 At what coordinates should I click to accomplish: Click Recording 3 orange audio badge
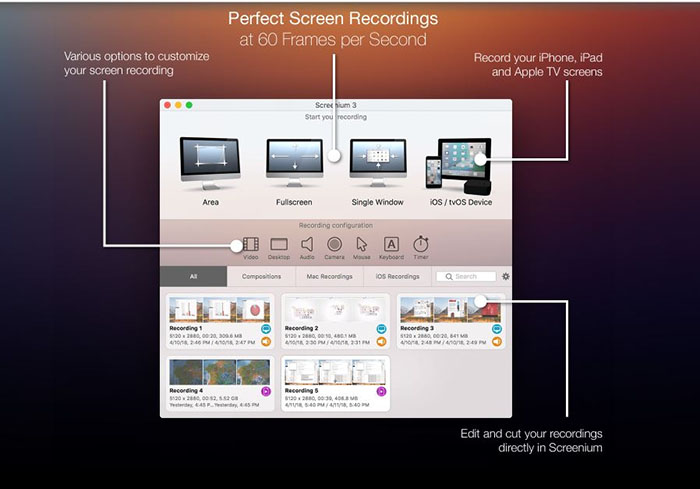pyautogui.click(x=497, y=342)
